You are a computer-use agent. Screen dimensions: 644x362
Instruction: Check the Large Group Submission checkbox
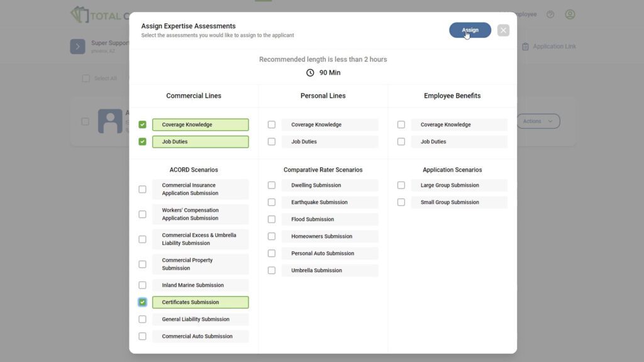pyautogui.click(x=401, y=185)
